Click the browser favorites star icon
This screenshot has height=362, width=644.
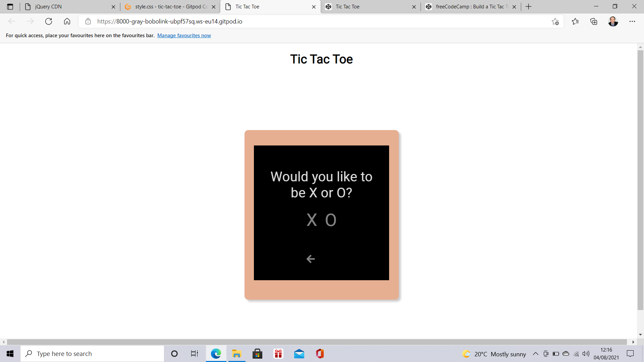click(555, 22)
